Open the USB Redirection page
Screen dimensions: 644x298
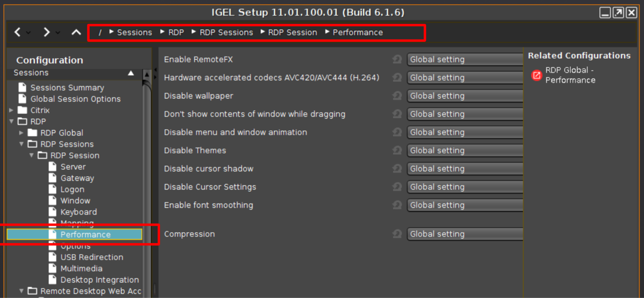(92, 257)
